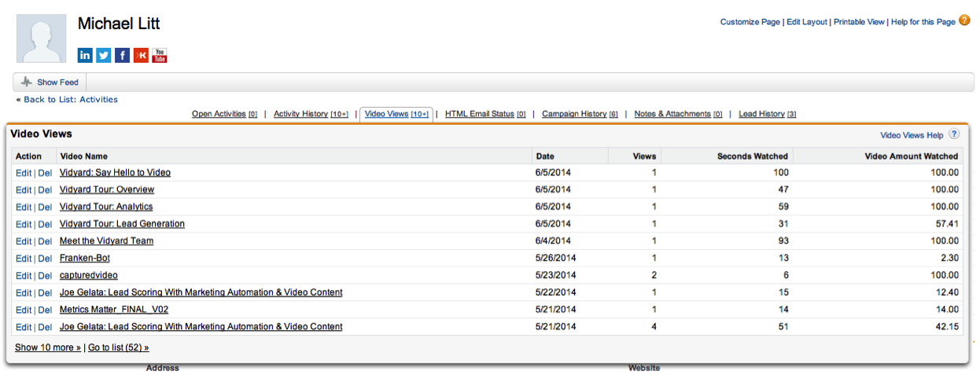Click the orange help question mark icon
The height and width of the screenshot is (382, 980).
964,21
